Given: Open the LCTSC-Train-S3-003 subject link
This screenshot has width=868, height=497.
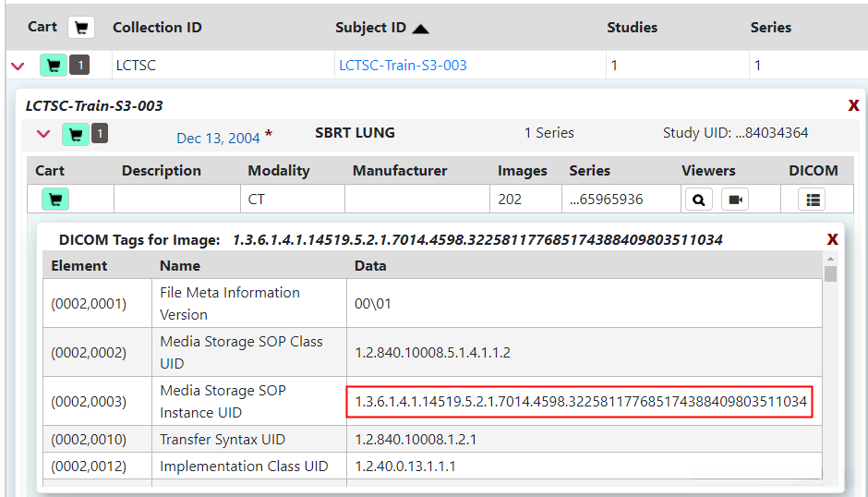Looking at the screenshot, I should [403, 66].
